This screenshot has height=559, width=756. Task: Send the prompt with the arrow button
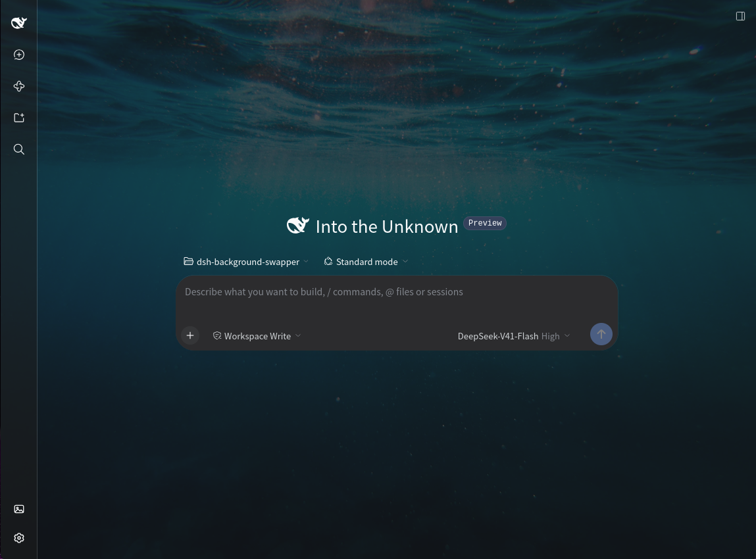click(601, 334)
